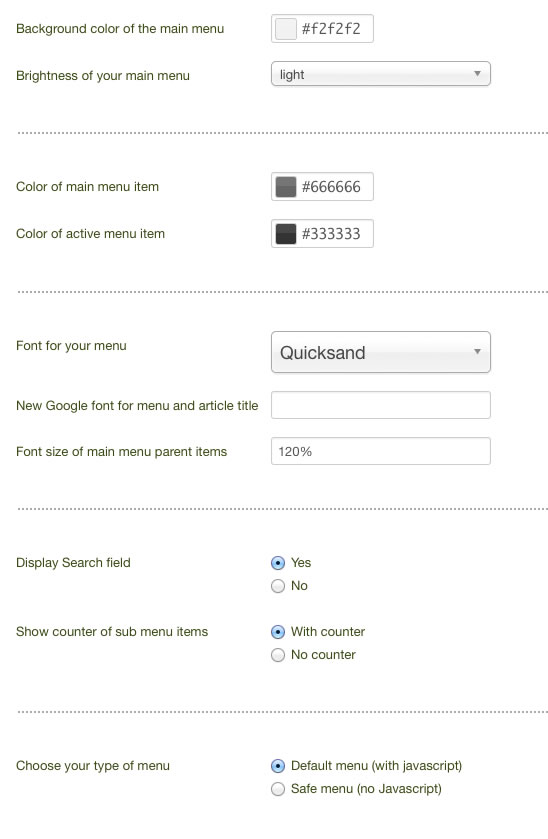
Task: Click the #666666 hex value text
Action: coord(331,187)
